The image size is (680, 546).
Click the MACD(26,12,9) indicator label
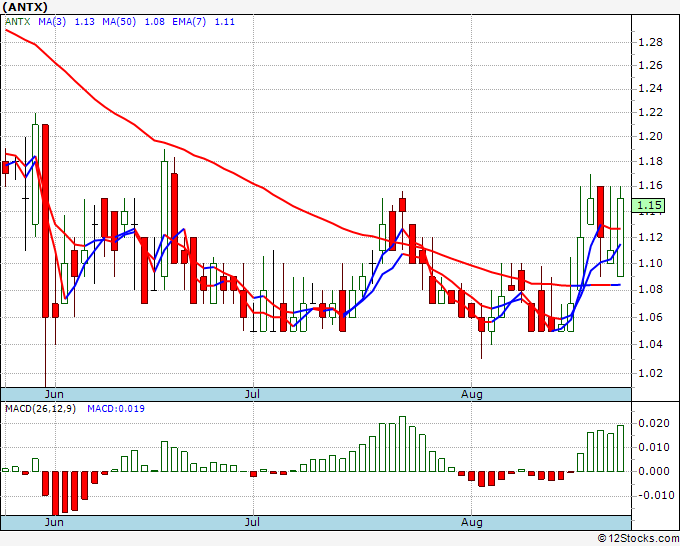click(x=40, y=409)
